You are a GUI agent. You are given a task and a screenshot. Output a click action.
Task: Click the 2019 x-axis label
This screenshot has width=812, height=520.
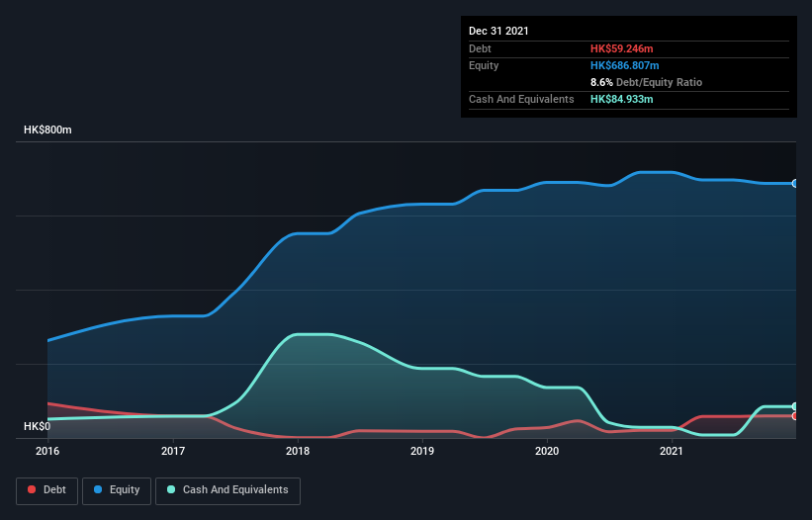coord(422,451)
